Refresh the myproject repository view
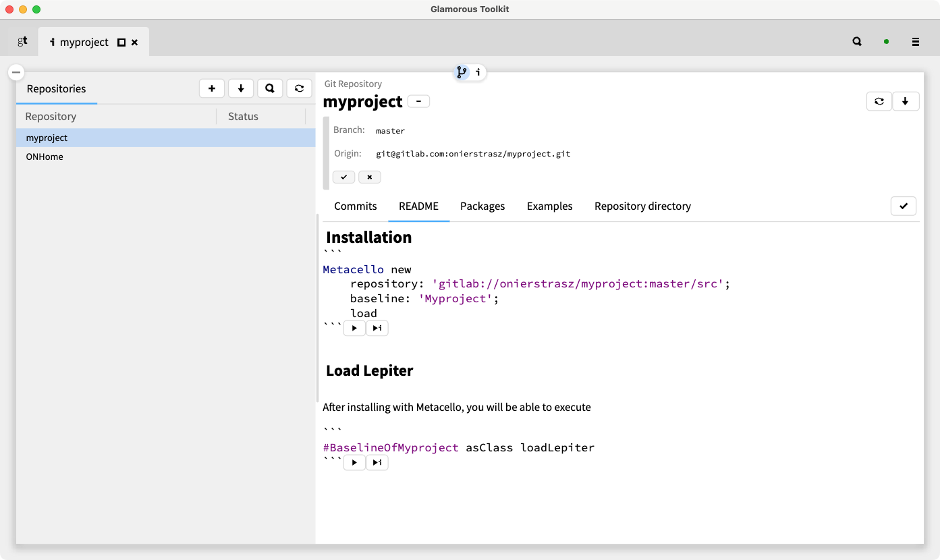The width and height of the screenshot is (940, 560). tap(879, 101)
